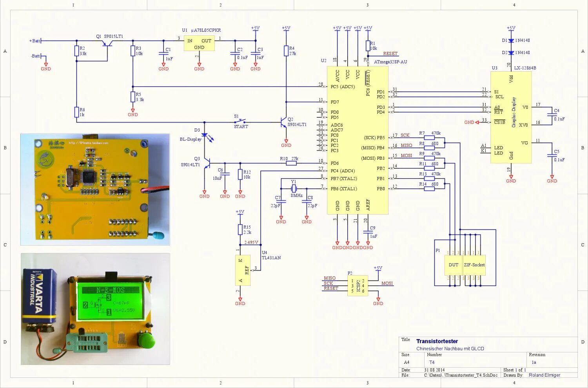Open the ZIF-Socket connector P1 block
The height and width of the screenshot is (388, 588).
[x=475, y=265]
